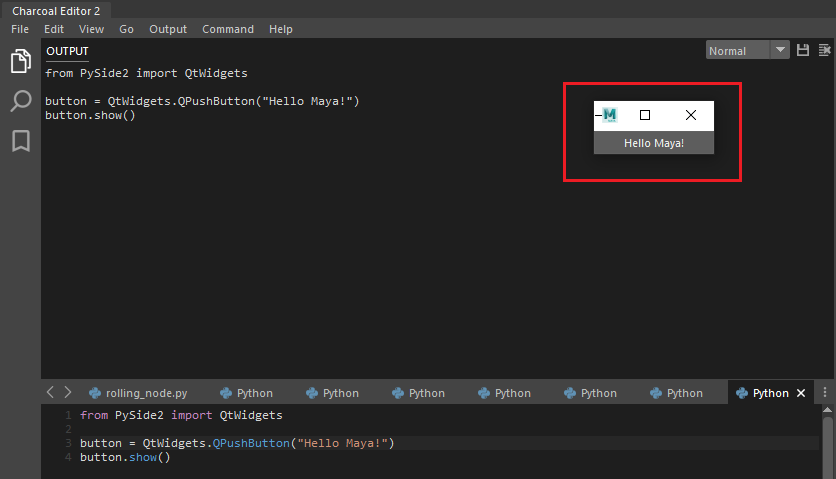
Task: Click the editor's vertical scrollbar
Action: tap(827, 440)
